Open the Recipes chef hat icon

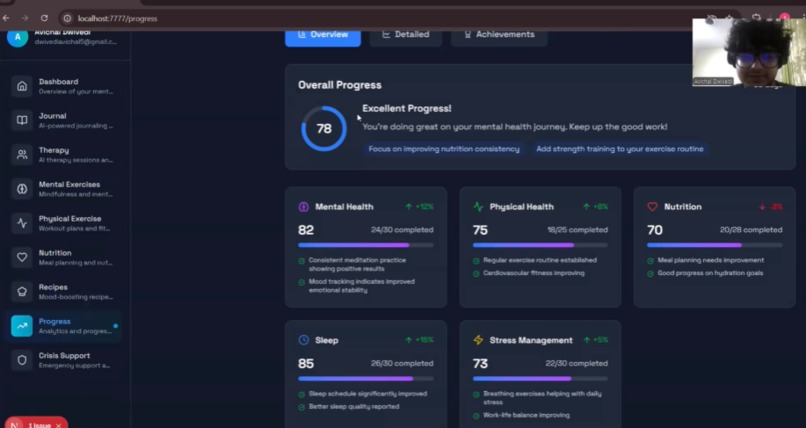click(22, 291)
